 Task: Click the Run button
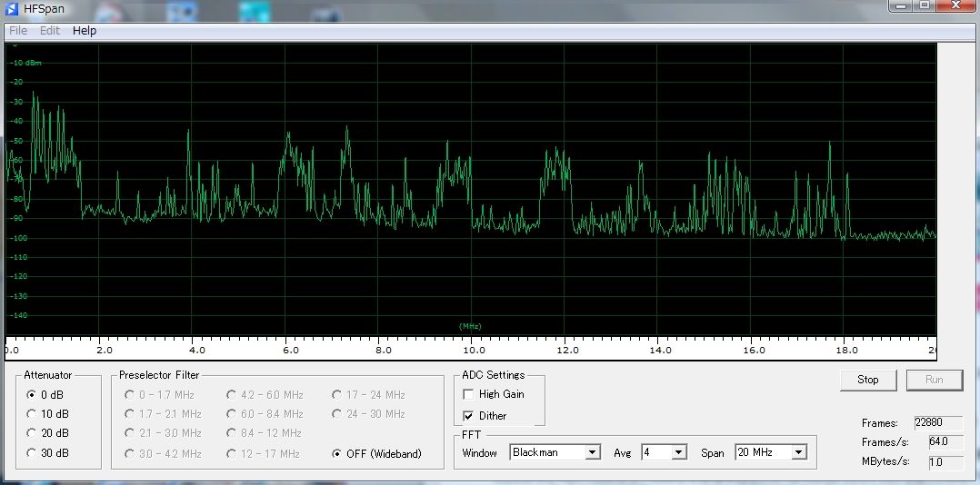935,380
